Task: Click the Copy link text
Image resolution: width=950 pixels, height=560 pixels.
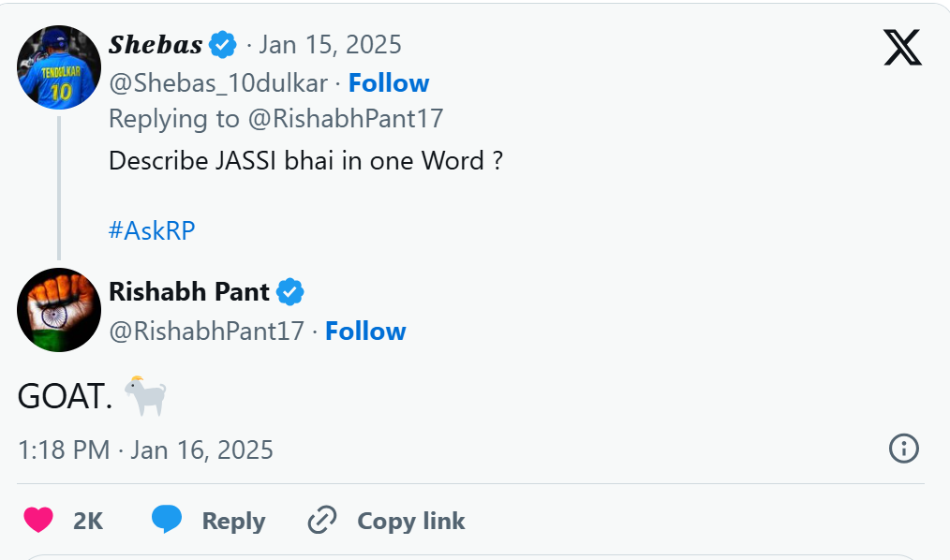Action: click(x=410, y=521)
